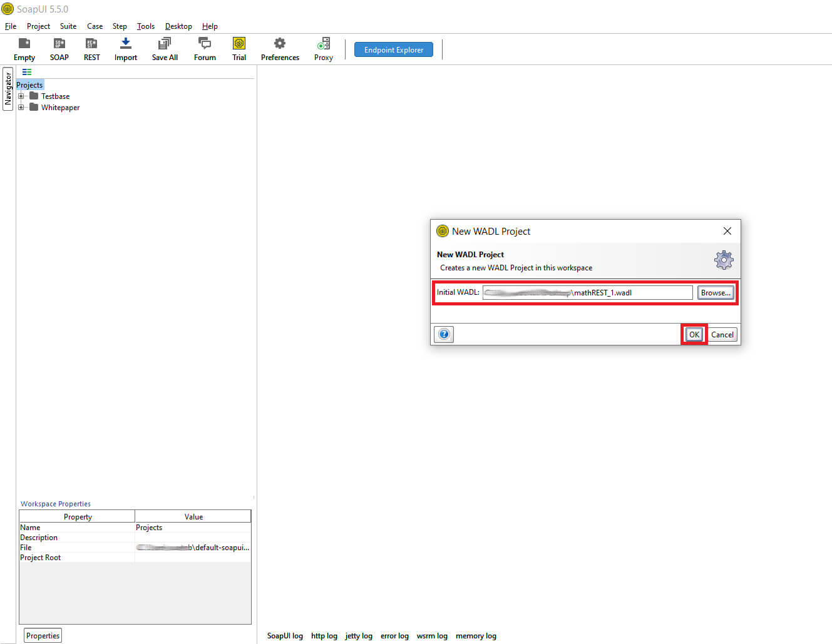
Task: Cancel the New WADL Project dialog
Action: pos(722,334)
